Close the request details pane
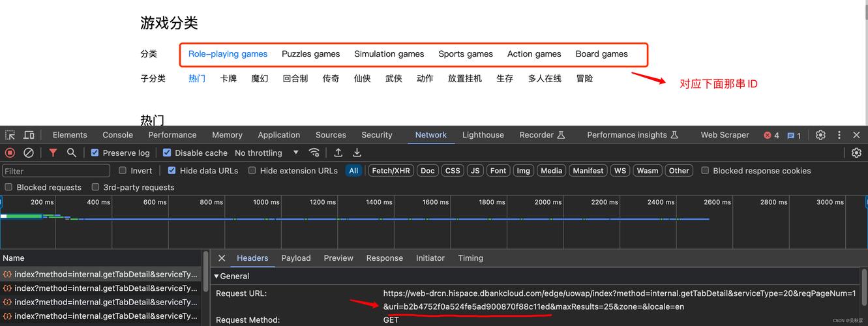The height and width of the screenshot is (326, 868). pos(222,258)
